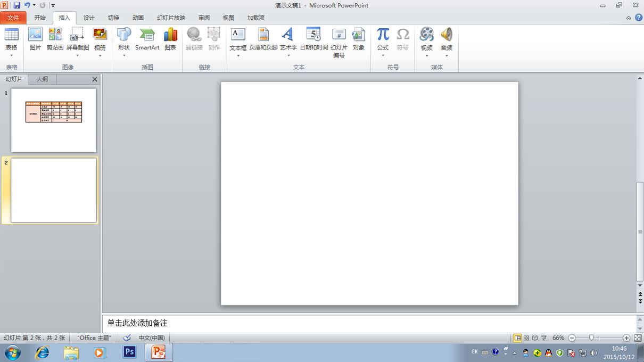This screenshot has width=644, height=362.
Task: Switch to Normal view in status bar
Action: tap(517, 338)
